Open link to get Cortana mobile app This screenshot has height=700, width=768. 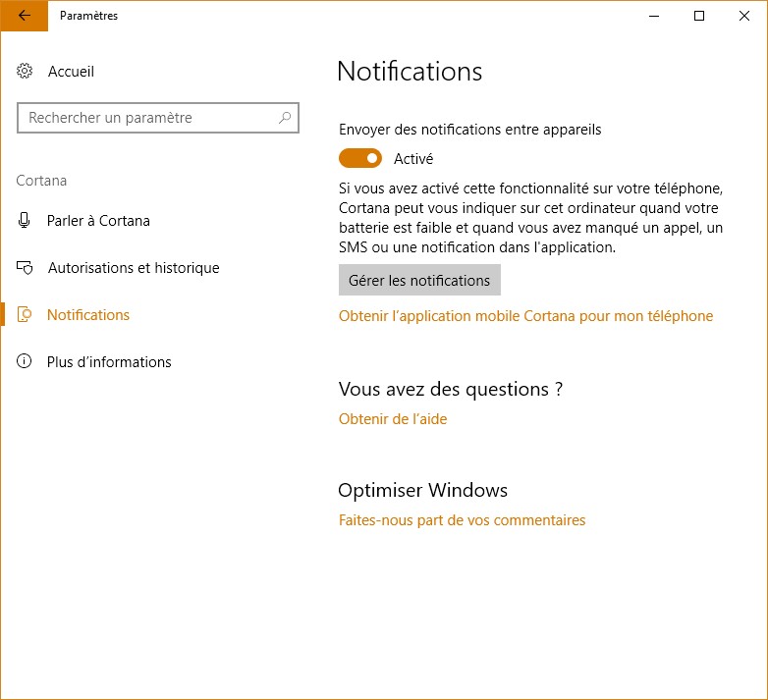click(525, 316)
